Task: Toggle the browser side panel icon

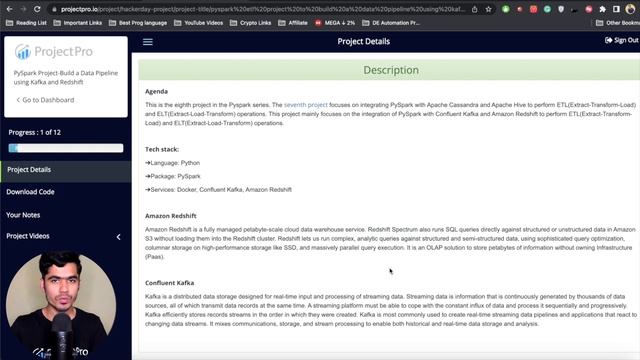Action: (x=616, y=9)
